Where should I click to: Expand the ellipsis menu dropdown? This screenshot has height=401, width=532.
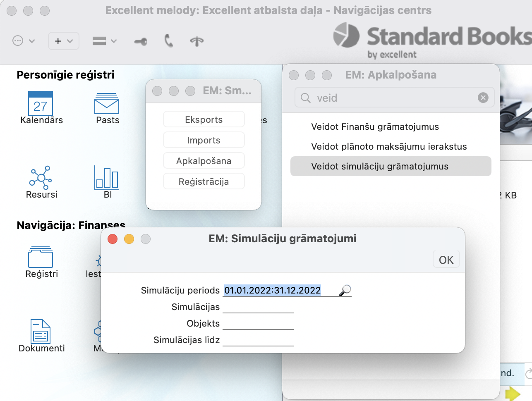pos(24,41)
